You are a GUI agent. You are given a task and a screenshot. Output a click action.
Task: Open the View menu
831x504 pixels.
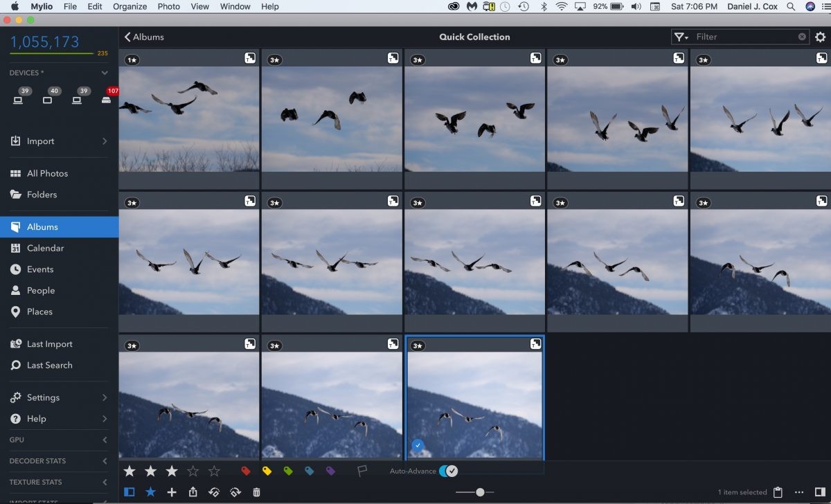(199, 6)
